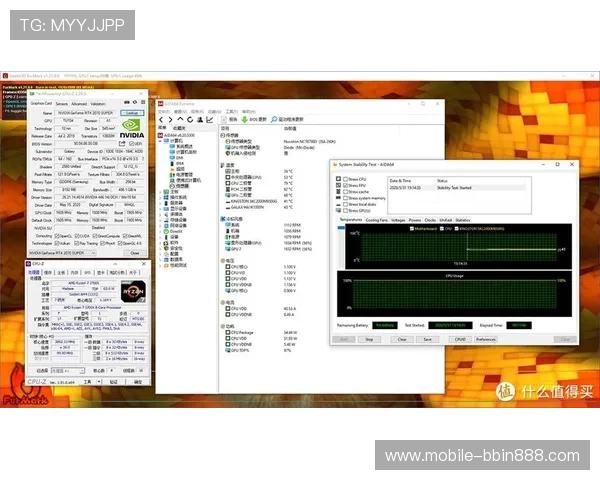The width and height of the screenshot is (600, 480).
Task: Click the blue graph selector bar beside temperature chart
Action: [x=341, y=228]
